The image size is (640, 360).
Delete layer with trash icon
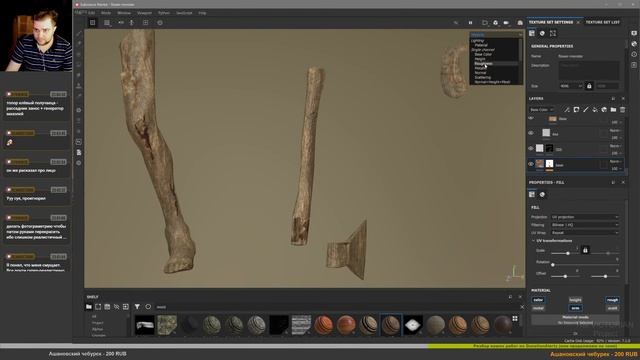point(622,109)
